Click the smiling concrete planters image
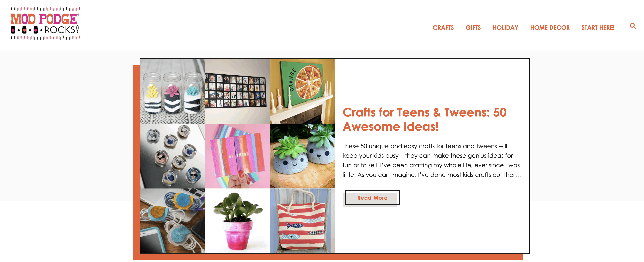644x262 pixels. [x=302, y=156]
